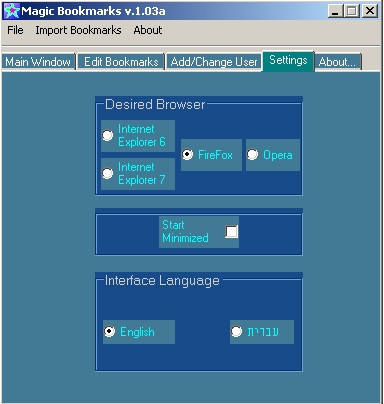
Task: Enable the Start Minimized checkbox
Action: 231,232
